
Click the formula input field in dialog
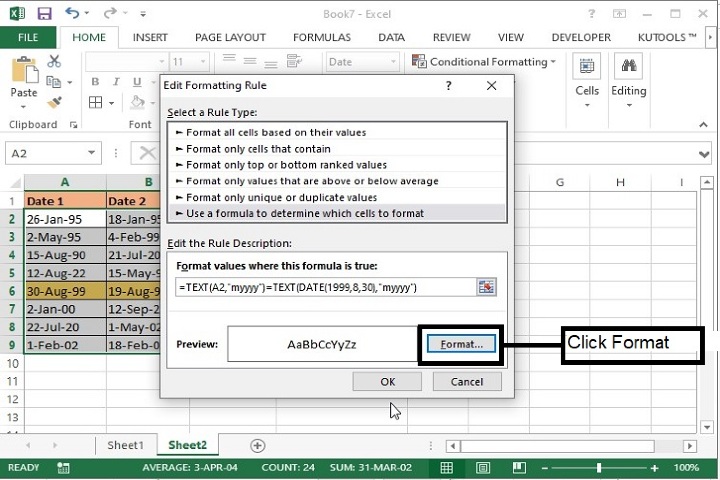(326, 288)
